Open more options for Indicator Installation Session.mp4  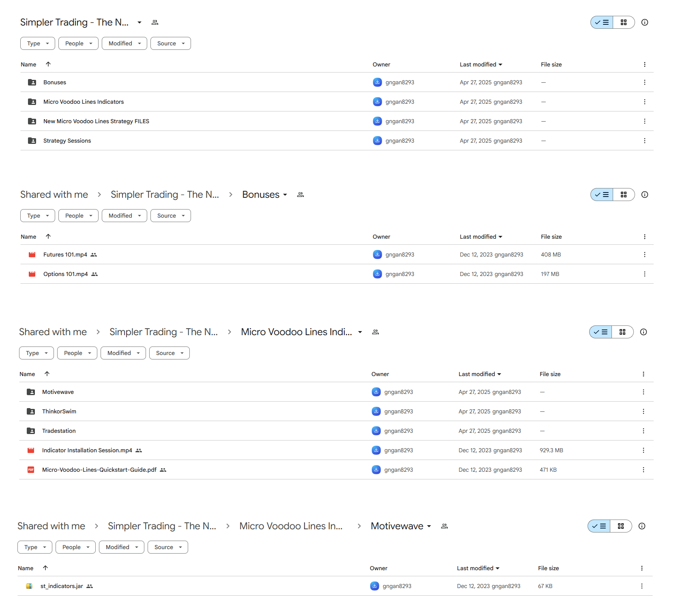643,450
